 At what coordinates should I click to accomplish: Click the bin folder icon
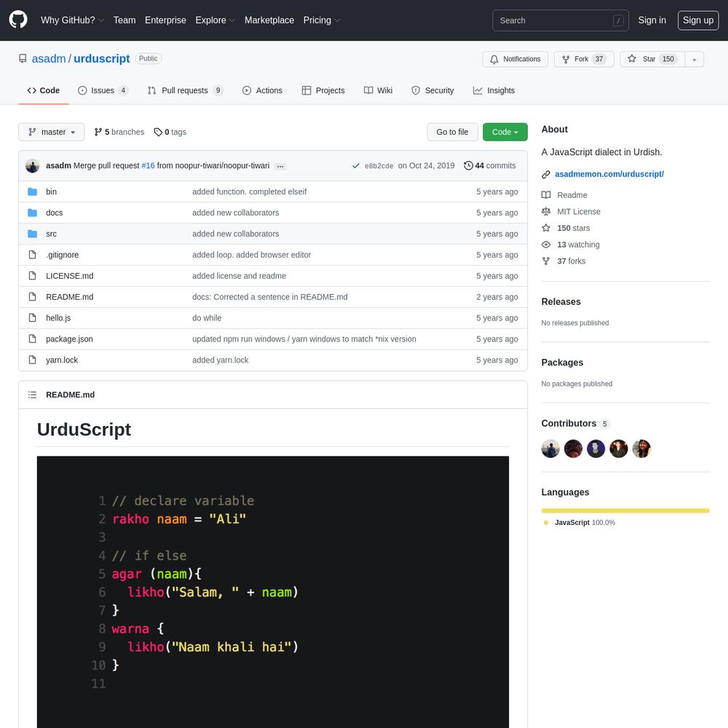click(x=32, y=191)
